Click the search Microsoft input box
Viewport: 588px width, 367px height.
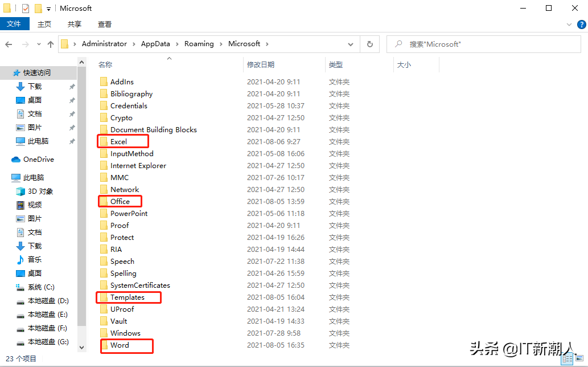coord(484,44)
